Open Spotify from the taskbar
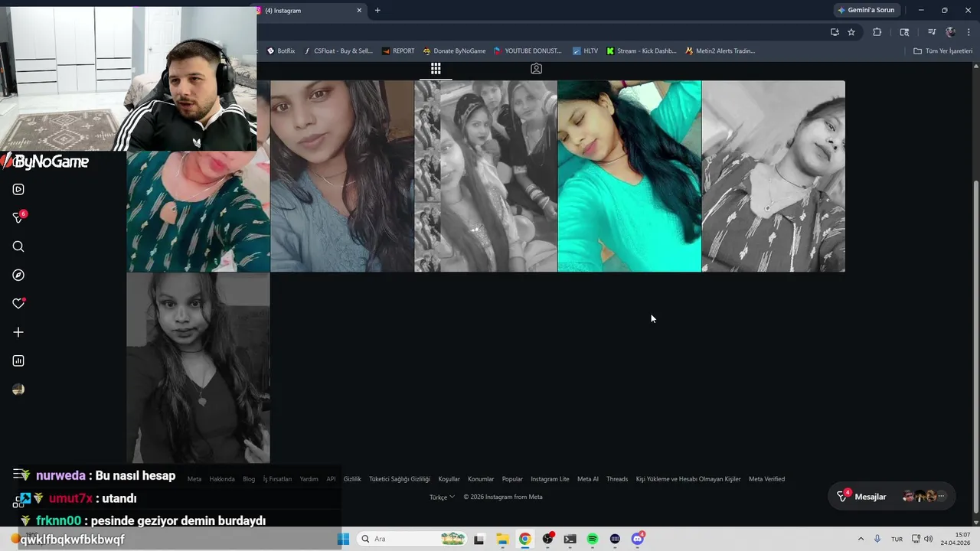Image resolution: width=980 pixels, height=551 pixels. [593, 539]
